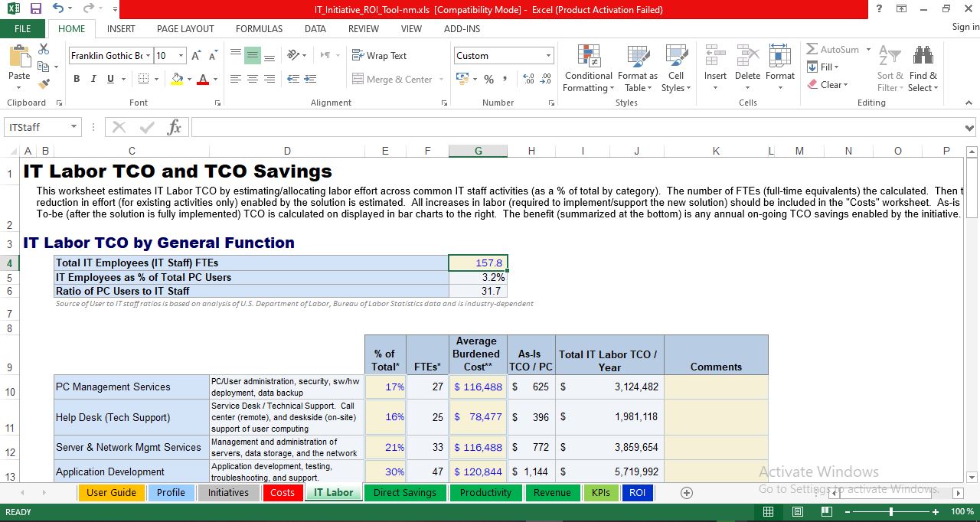The height and width of the screenshot is (522, 980).
Task: Expand the formula bar chevron
Action: (x=970, y=127)
